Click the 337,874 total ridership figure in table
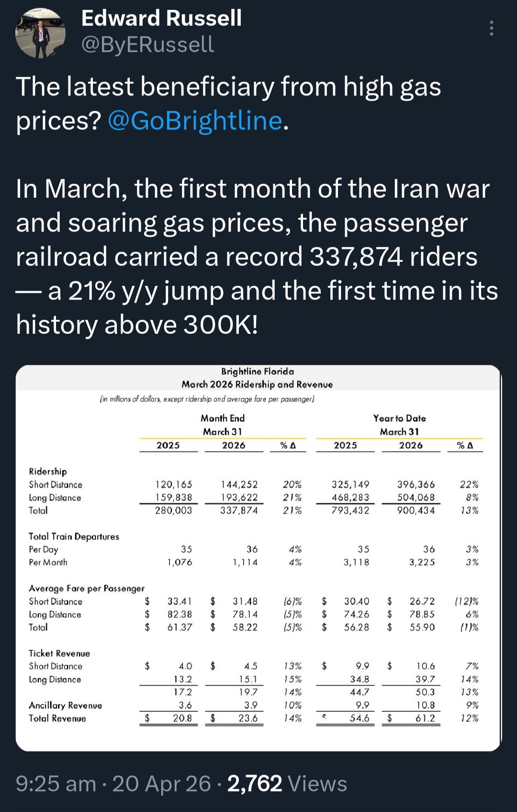The width and height of the screenshot is (517, 812). [239, 511]
